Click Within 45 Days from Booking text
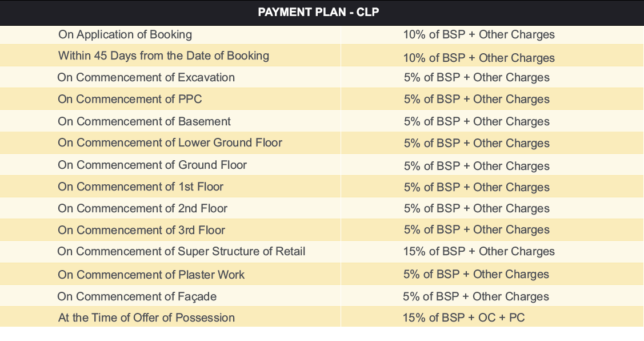Image resolution: width=644 pixels, height=341 pixels. [x=163, y=55]
